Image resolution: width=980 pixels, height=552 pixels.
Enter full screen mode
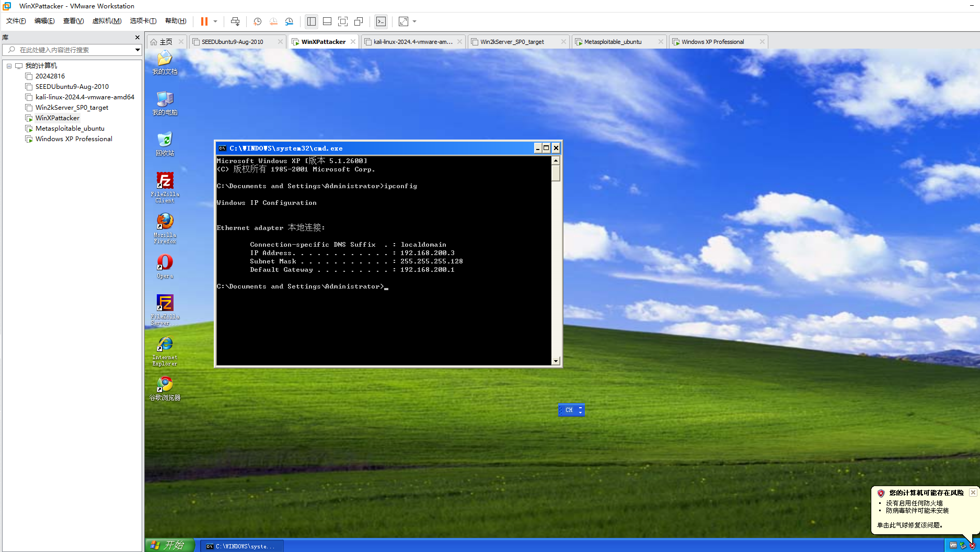coord(343,21)
